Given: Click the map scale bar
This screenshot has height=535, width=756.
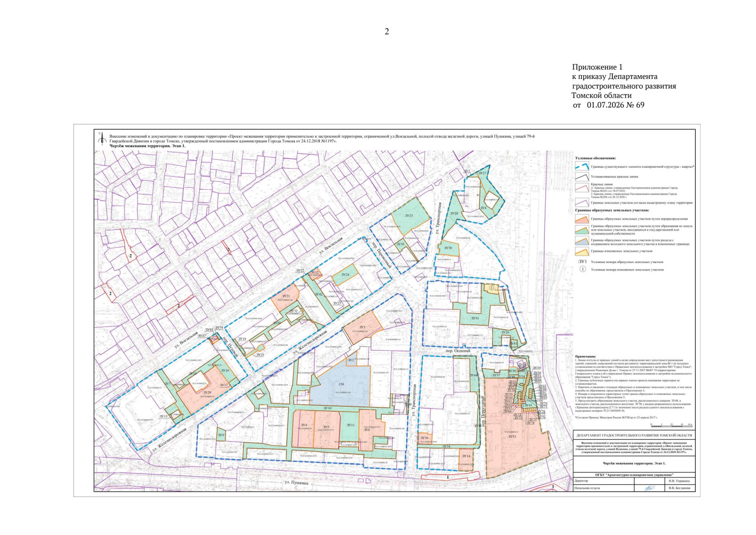Looking at the screenshot, I should point(671,425).
